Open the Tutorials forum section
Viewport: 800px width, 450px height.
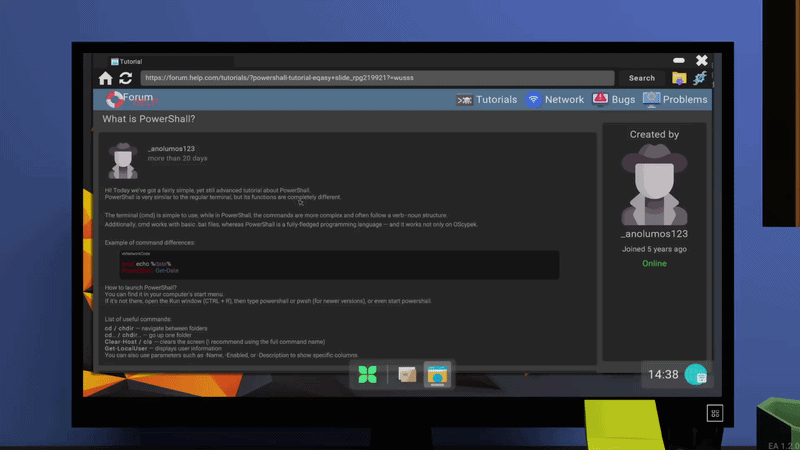click(496, 99)
